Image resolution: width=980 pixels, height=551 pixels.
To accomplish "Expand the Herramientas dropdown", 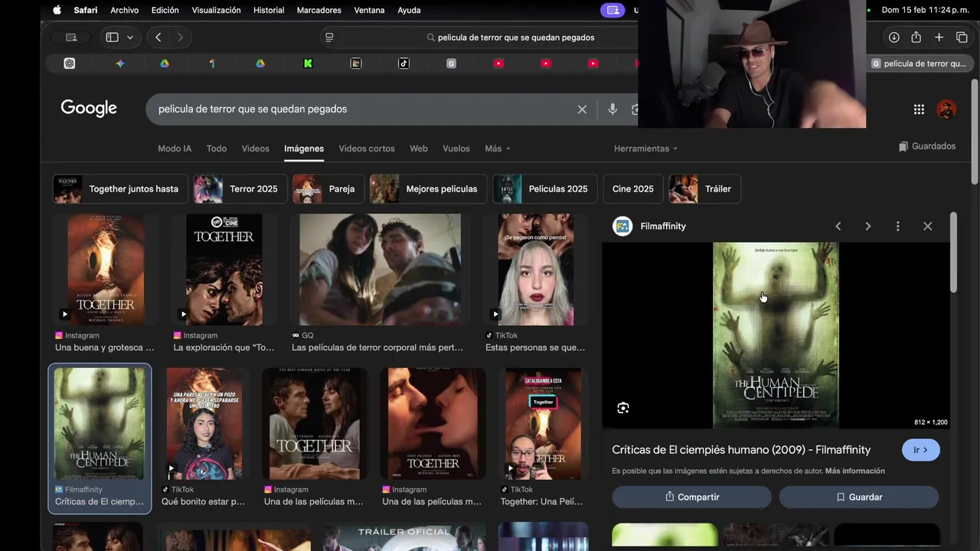I will click(x=645, y=148).
